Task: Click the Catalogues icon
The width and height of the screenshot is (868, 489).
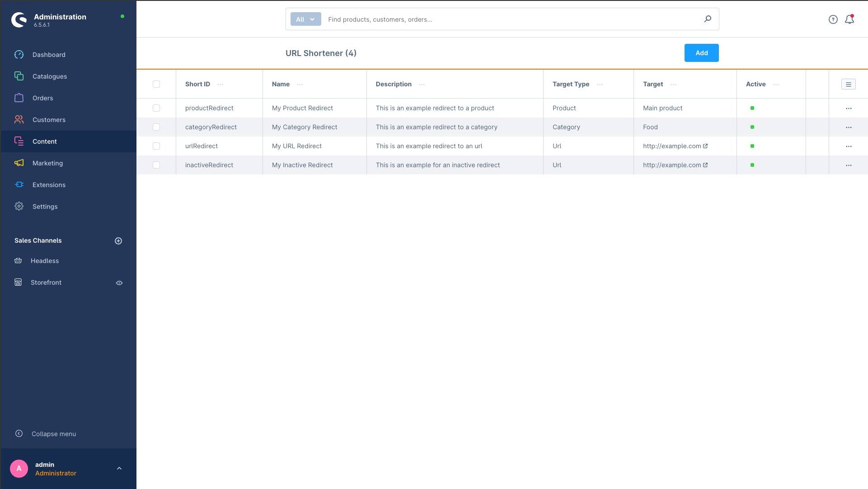Action: (x=19, y=76)
